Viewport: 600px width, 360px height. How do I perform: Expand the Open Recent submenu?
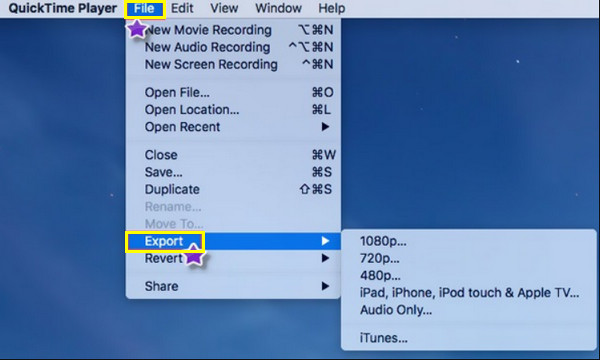point(233,127)
